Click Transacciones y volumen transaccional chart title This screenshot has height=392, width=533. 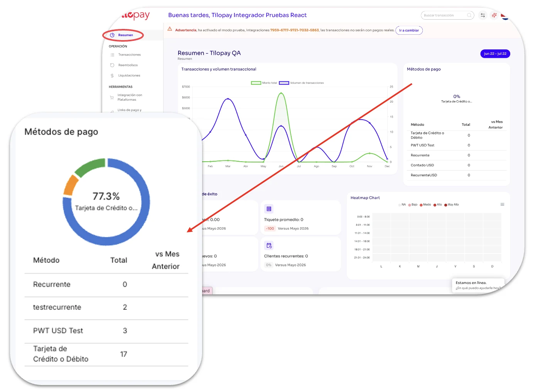(219, 69)
